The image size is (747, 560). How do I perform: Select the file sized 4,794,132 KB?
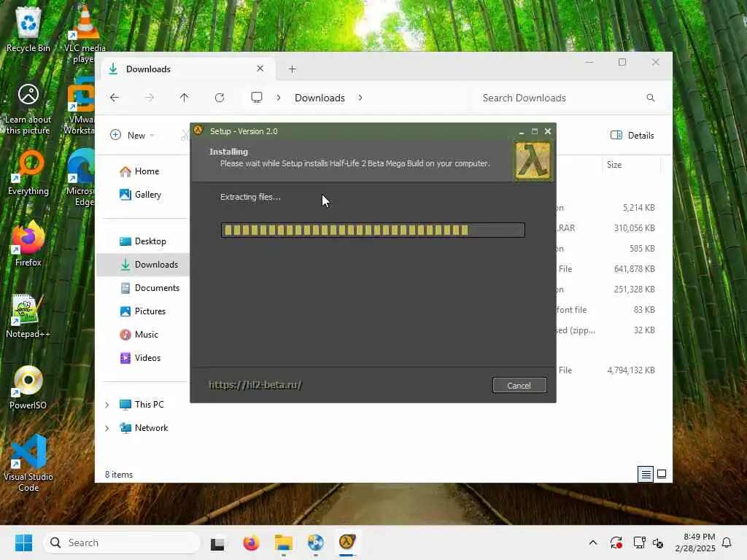point(631,370)
